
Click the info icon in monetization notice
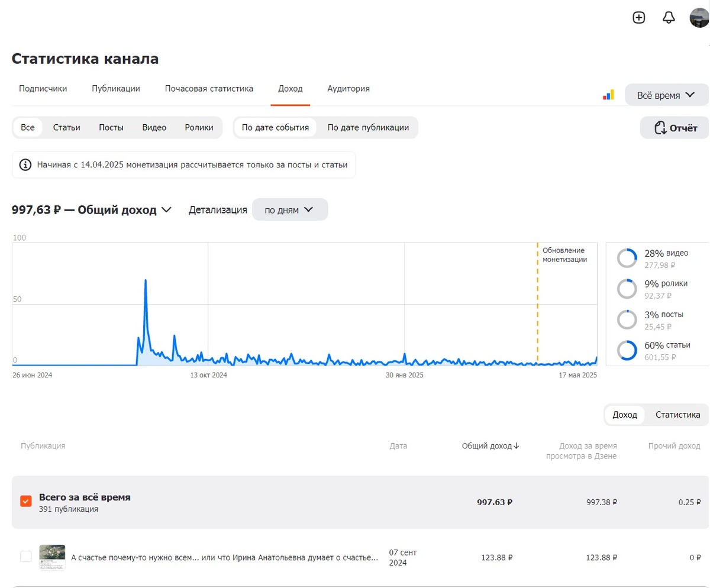point(25,164)
